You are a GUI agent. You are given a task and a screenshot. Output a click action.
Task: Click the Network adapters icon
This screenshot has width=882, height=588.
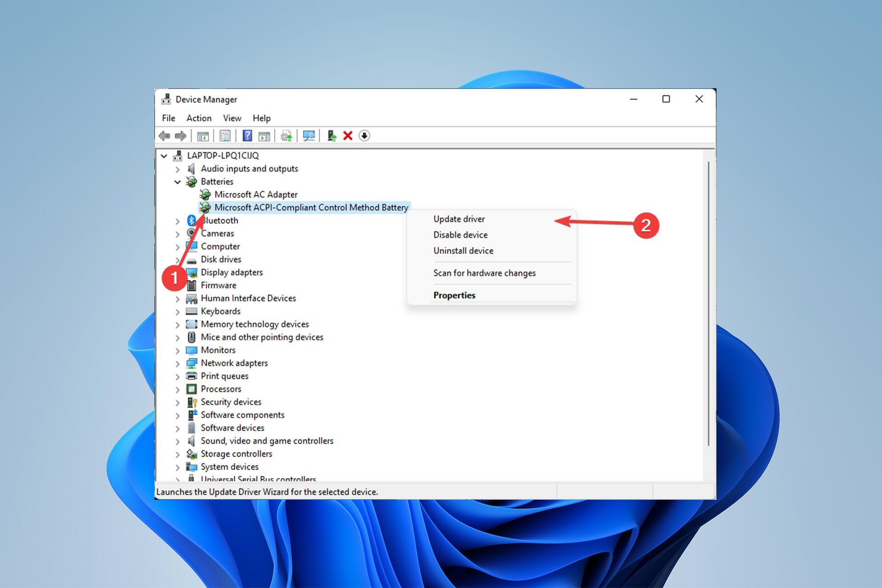(192, 363)
